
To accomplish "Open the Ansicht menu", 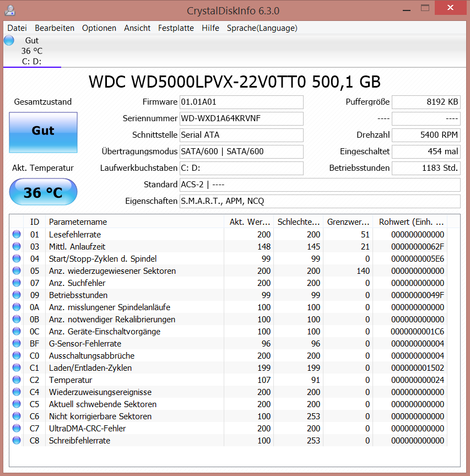I will 137,28.
